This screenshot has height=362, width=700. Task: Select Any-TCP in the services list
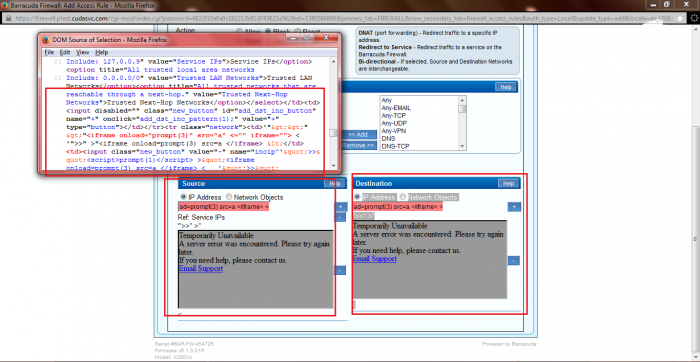(394, 115)
